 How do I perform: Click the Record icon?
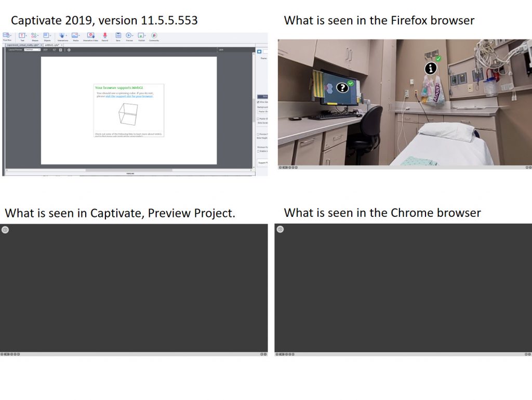click(104, 35)
